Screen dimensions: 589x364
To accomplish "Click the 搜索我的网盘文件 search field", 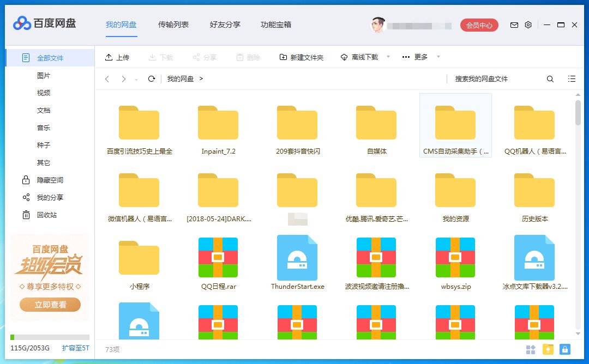I will pos(496,79).
